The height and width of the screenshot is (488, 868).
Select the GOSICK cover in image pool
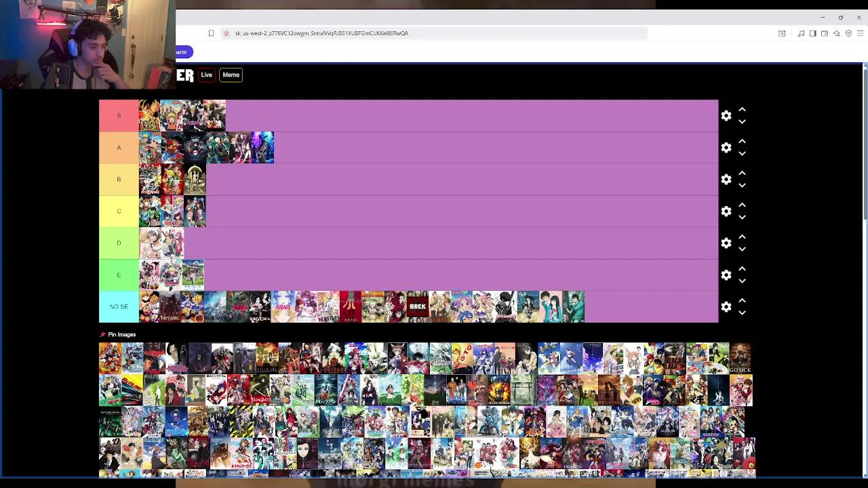pyautogui.click(x=740, y=359)
